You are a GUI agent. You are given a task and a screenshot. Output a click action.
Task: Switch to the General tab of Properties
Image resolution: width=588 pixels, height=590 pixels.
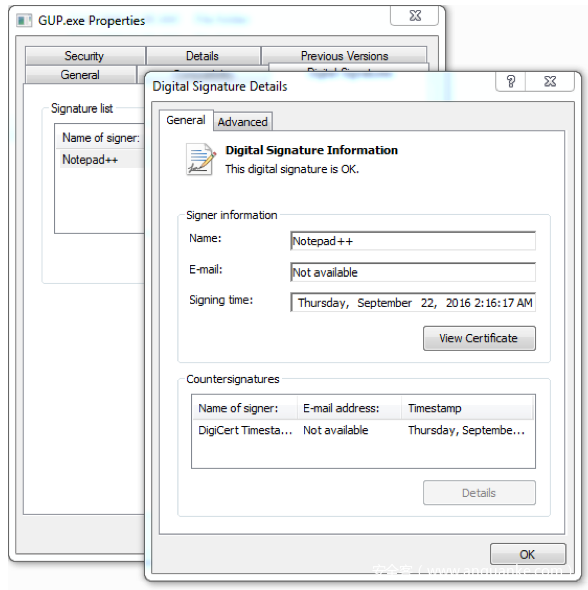point(80,75)
